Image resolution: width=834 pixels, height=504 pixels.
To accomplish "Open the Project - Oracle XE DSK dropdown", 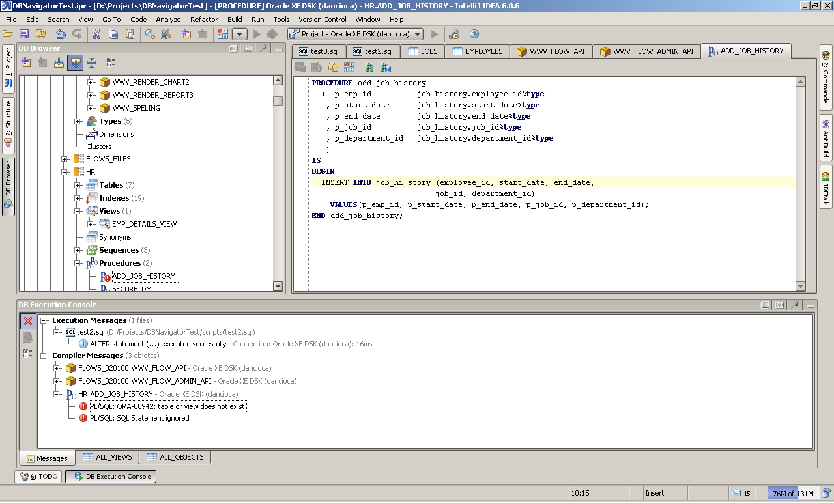I will tap(356, 34).
